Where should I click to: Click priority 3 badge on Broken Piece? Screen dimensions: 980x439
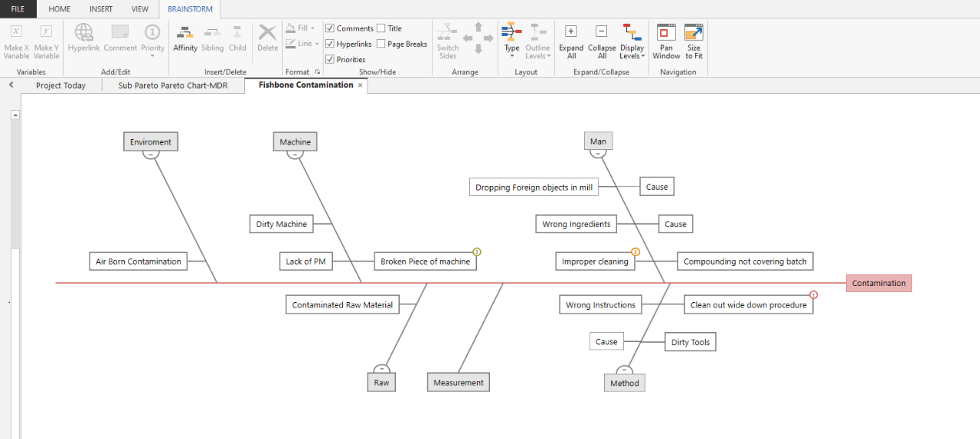click(477, 252)
